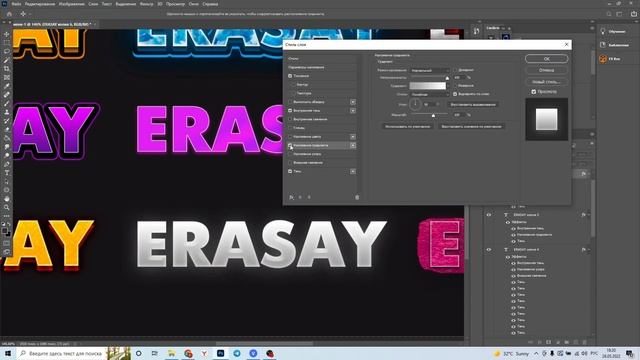Open Google Chrome from the taskbar
This screenshot has width=640, height=360.
point(188,353)
